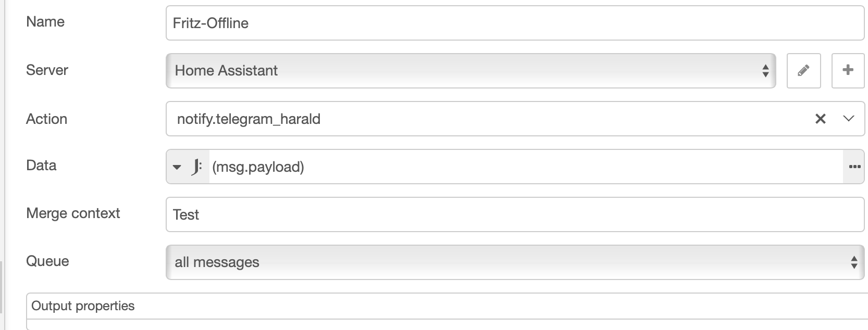Focus the Merge context field
868x330 pixels.
(x=514, y=214)
